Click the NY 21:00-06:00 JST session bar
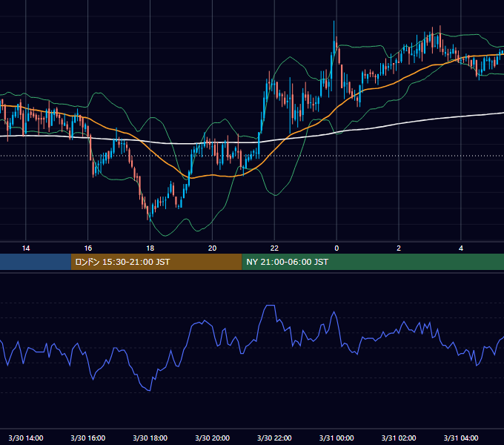 [373, 262]
